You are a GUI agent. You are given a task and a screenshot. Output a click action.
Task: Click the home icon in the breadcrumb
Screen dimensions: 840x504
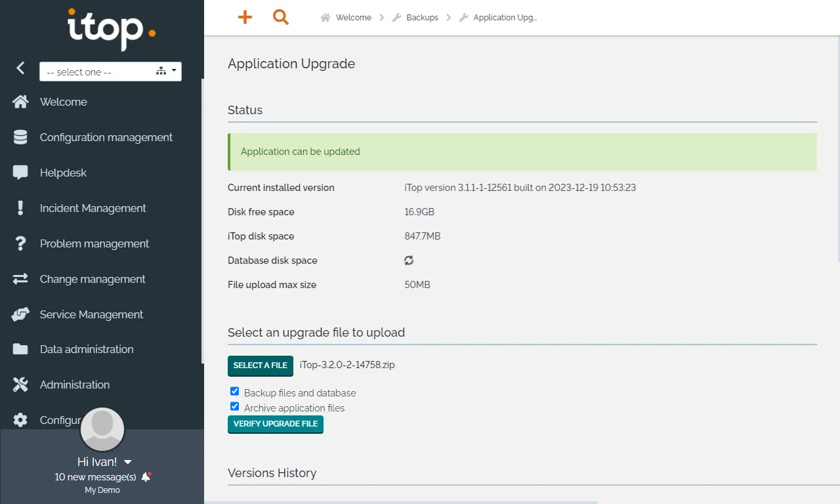pyautogui.click(x=325, y=18)
